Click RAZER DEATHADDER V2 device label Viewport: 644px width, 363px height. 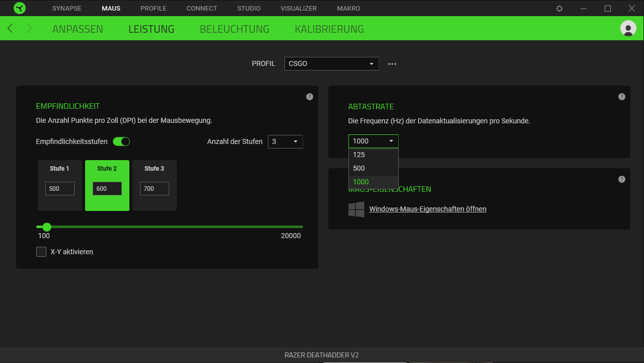(x=322, y=355)
